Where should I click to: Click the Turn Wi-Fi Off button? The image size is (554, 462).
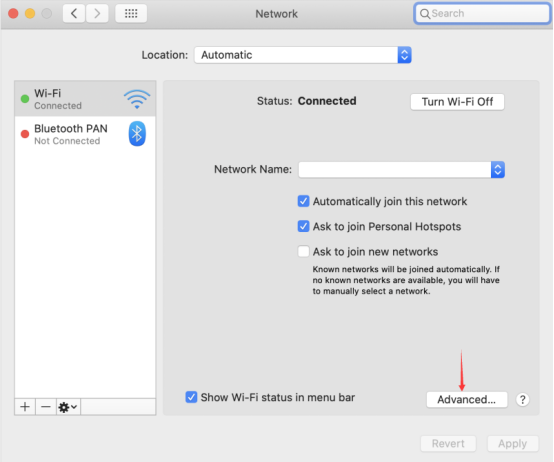(x=457, y=102)
